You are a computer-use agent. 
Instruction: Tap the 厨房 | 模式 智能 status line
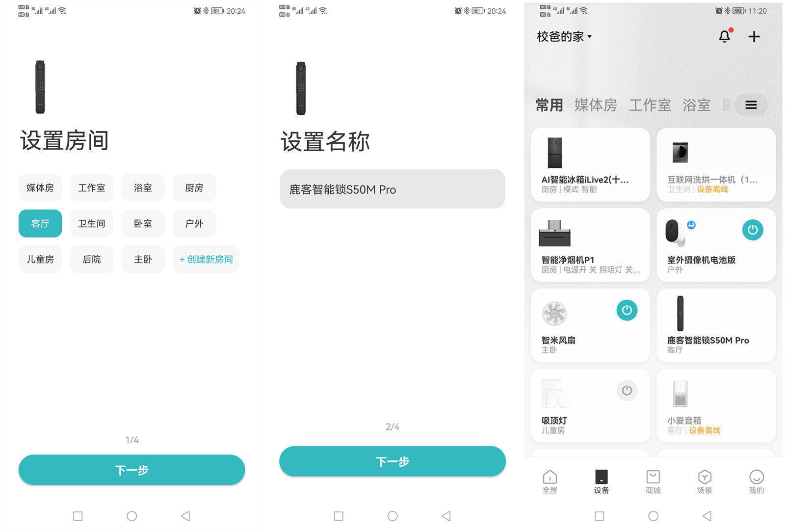click(x=569, y=189)
